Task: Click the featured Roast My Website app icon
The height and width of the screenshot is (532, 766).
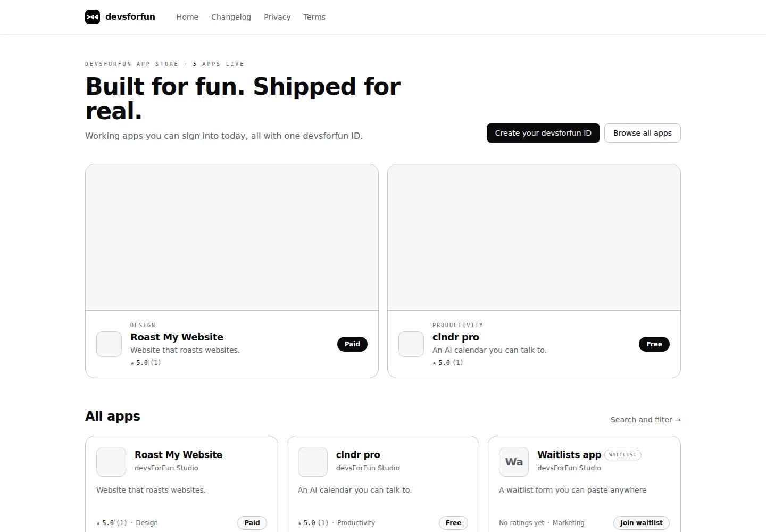Action: tap(109, 344)
